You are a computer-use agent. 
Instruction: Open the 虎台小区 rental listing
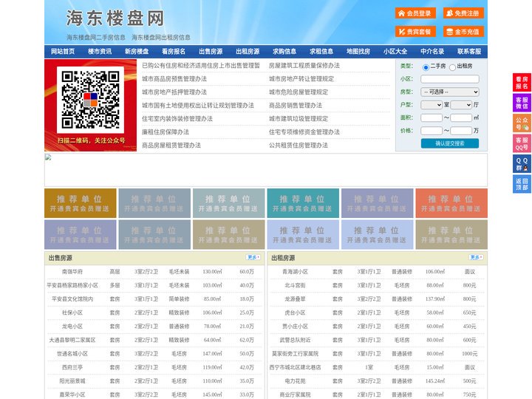point(295,313)
